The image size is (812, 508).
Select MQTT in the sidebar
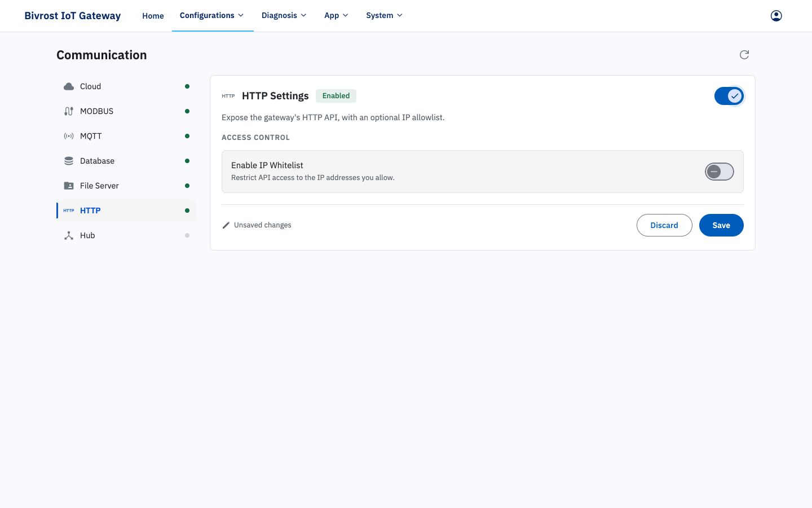pyautogui.click(x=126, y=136)
